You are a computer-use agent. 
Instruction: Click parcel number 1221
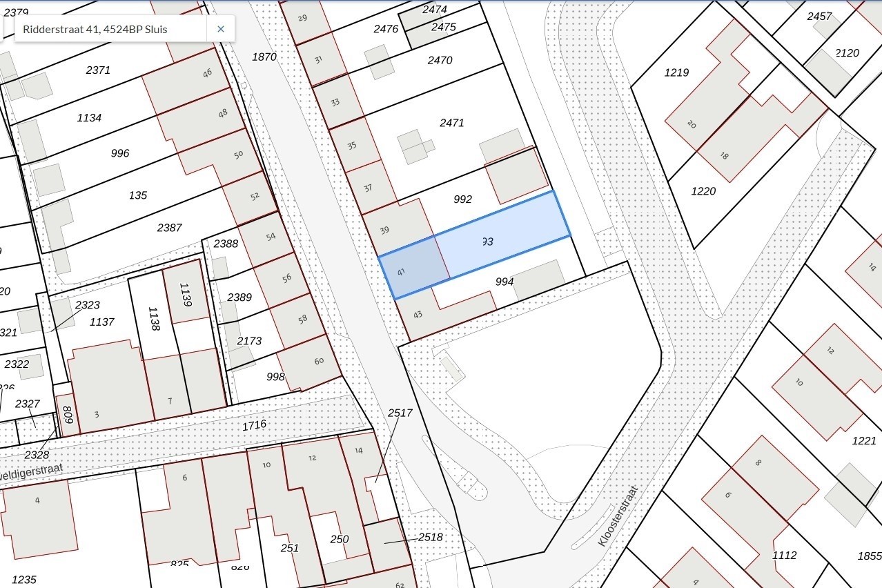tap(864, 441)
